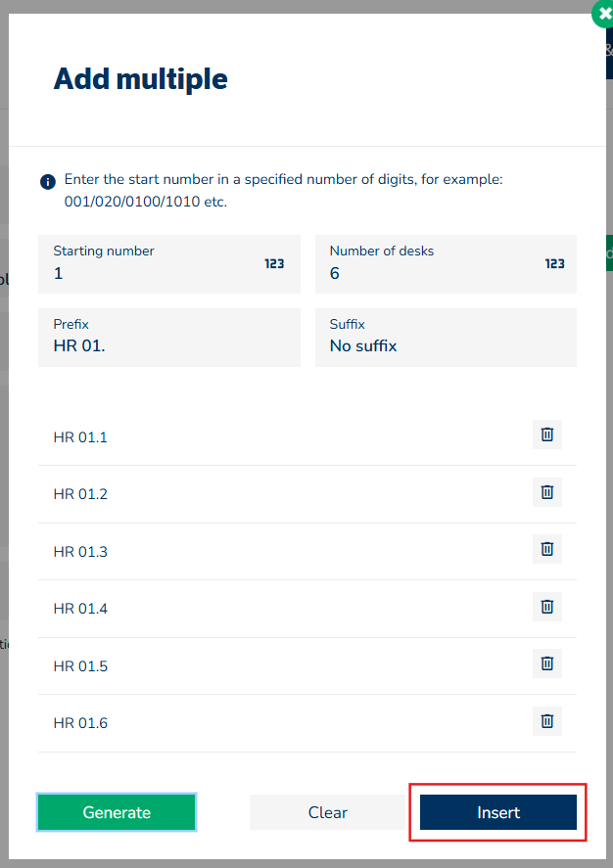613x868 pixels.
Task: Remove HR 01.3 using its trash icon
Action: coord(547,550)
